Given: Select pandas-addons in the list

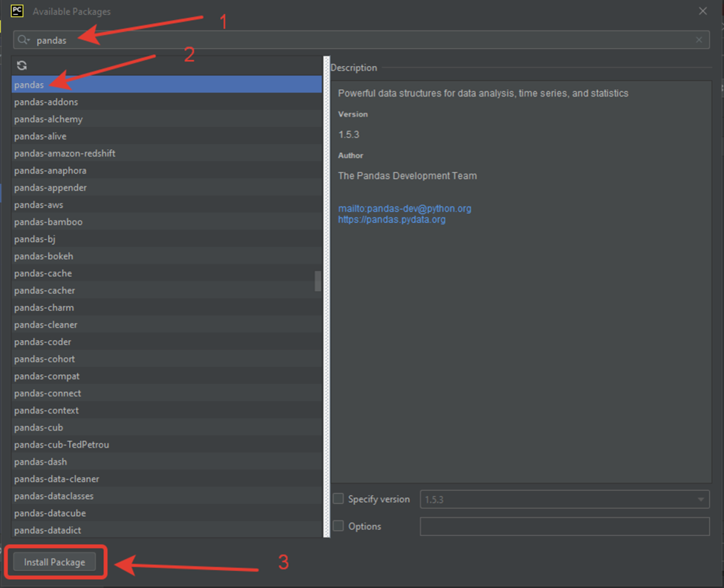Looking at the screenshot, I should (x=166, y=102).
